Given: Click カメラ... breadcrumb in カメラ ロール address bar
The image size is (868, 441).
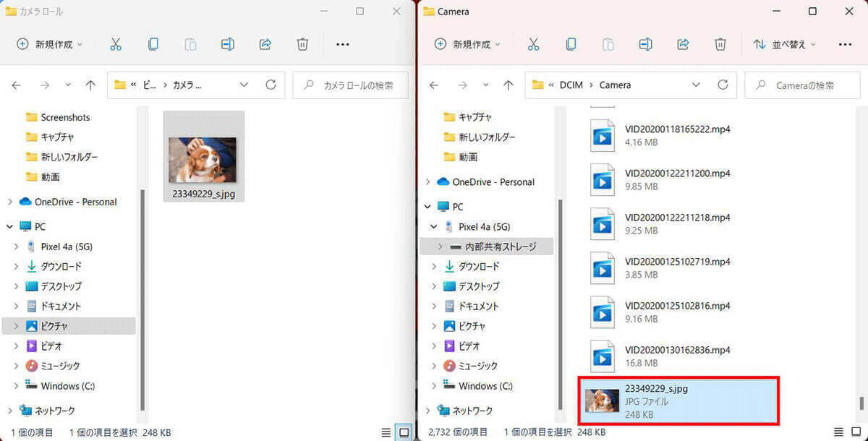Looking at the screenshot, I should tap(187, 85).
